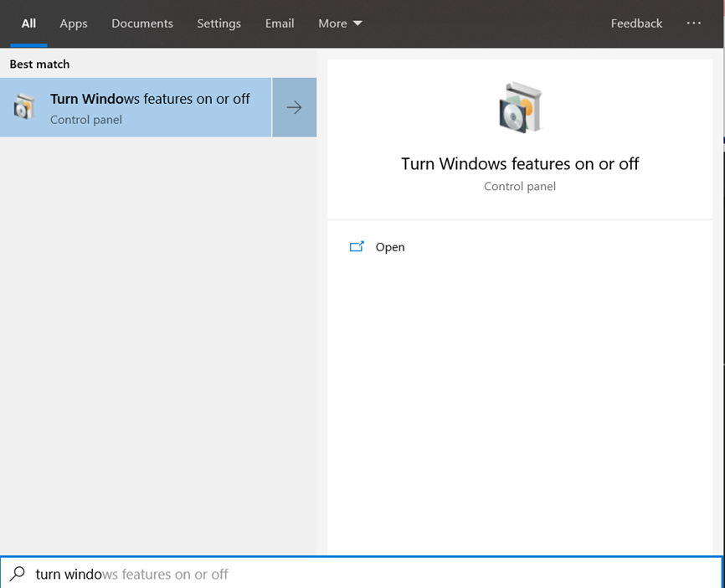Screen dimensions: 725x588
Task: Expand result details with the right arrow
Action: pos(295,107)
